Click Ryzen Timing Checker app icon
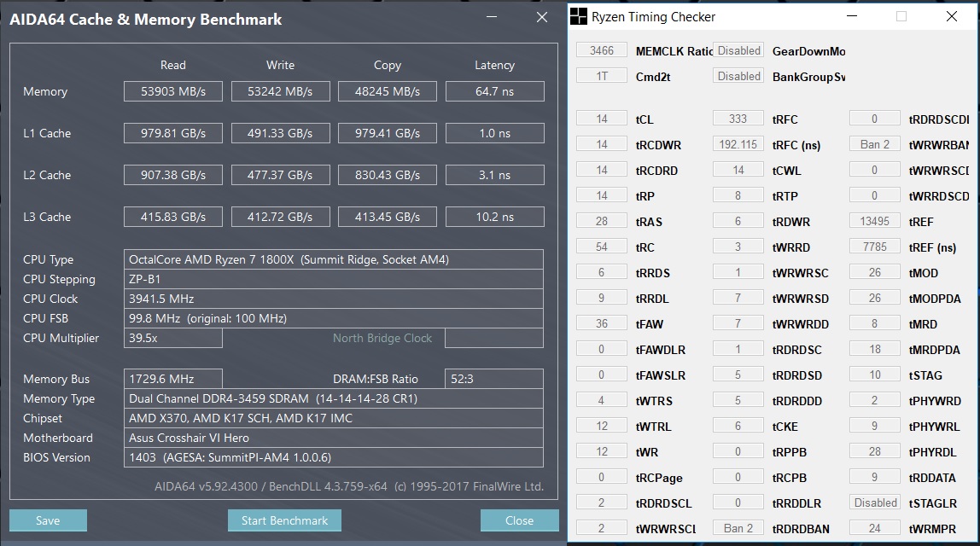Viewport: 980px width, 546px height. pyautogui.click(x=579, y=17)
